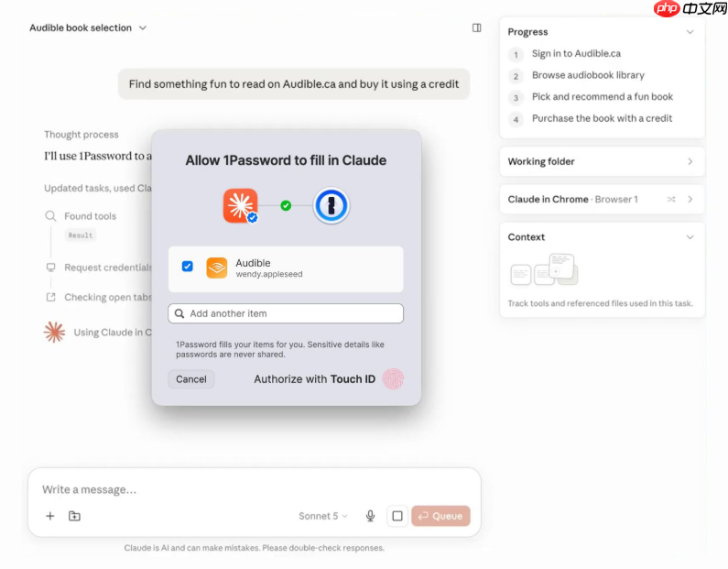Click the Updated tasks summary line
728x569 pixels.
click(97, 188)
